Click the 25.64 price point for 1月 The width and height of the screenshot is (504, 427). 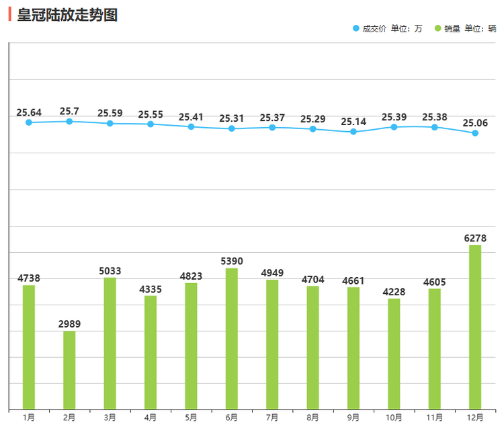[x=29, y=122]
